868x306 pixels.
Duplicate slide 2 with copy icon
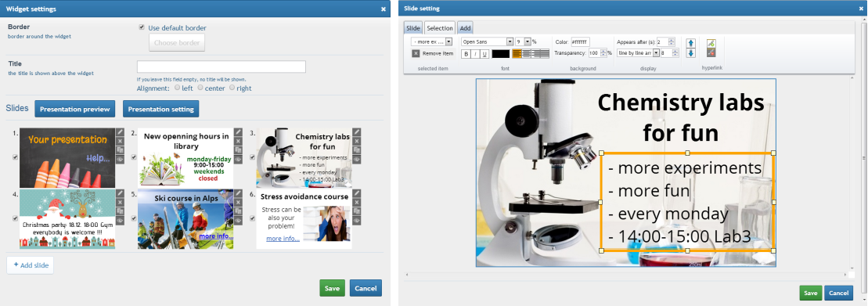tap(238, 150)
